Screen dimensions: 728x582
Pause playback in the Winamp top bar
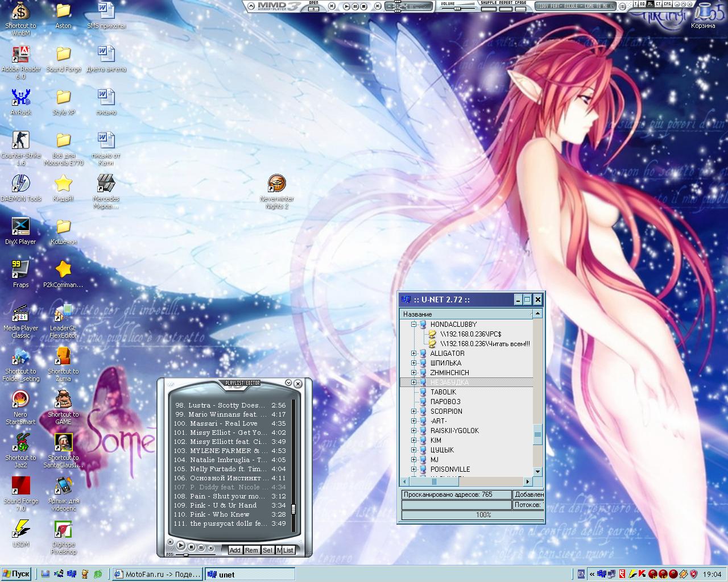[355, 6]
